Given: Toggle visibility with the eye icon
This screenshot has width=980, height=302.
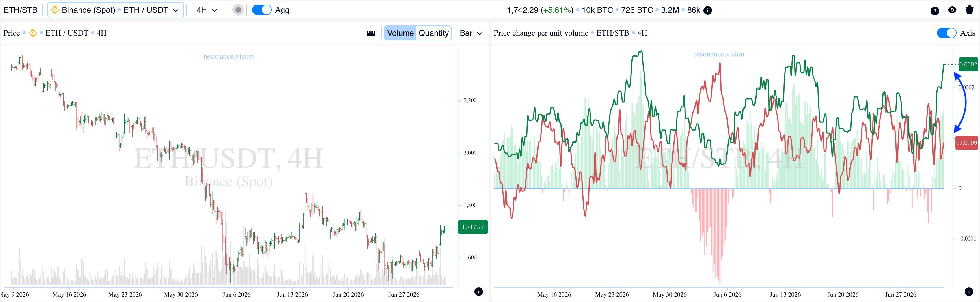Looking at the screenshot, I should click(x=952, y=10).
